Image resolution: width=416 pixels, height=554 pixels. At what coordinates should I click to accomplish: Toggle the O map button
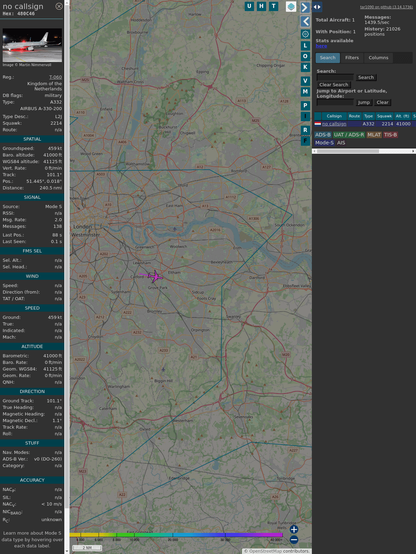pyautogui.click(x=305, y=56)
